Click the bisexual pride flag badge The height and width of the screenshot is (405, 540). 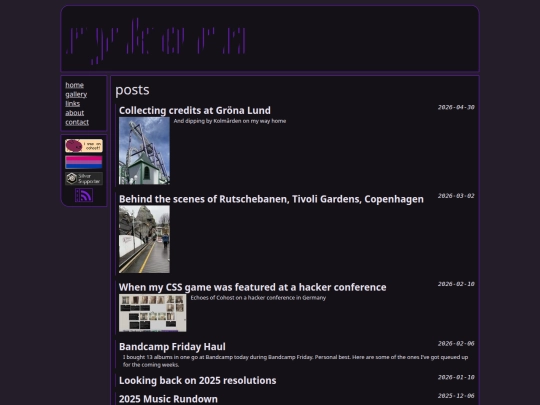[84, 162]
